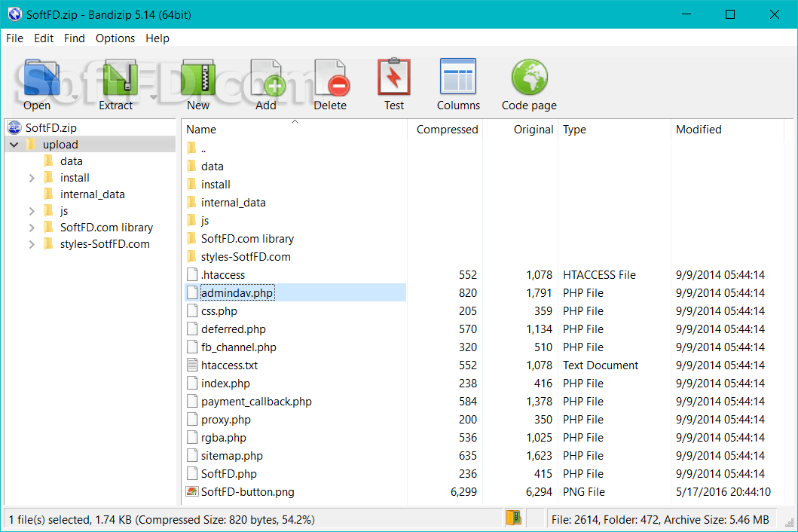Click the Bandizip title bar app icon
Image resolution: width=798 pixels, height=532 pixels.
click(14, 14)
